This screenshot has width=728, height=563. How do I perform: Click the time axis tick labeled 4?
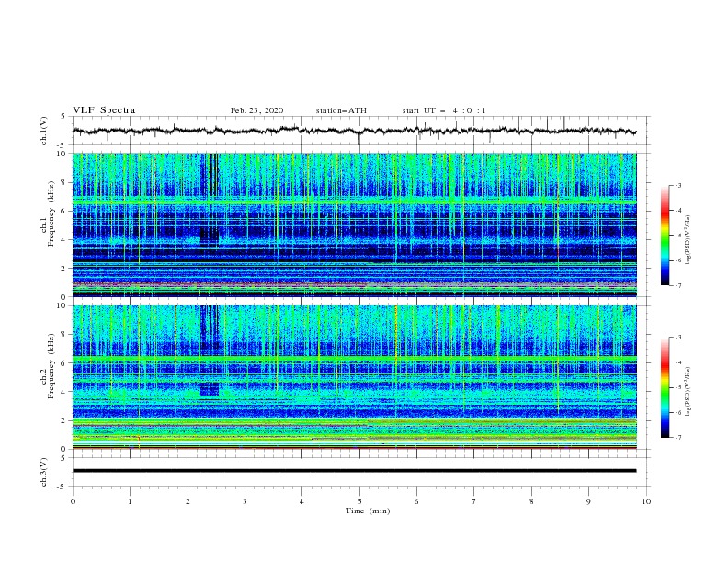pos(301,501)
